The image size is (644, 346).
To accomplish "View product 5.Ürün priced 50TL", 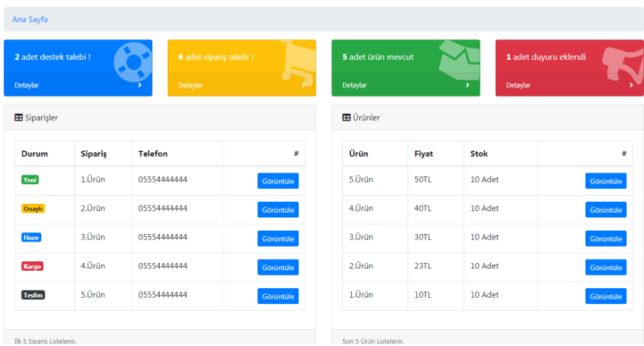I will click(x=606, y=181).
